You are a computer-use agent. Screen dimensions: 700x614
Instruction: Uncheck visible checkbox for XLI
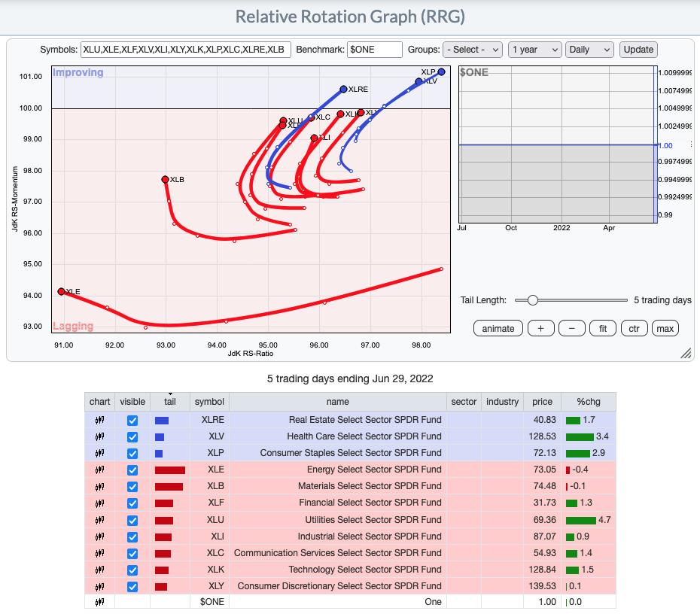(132, 536)
